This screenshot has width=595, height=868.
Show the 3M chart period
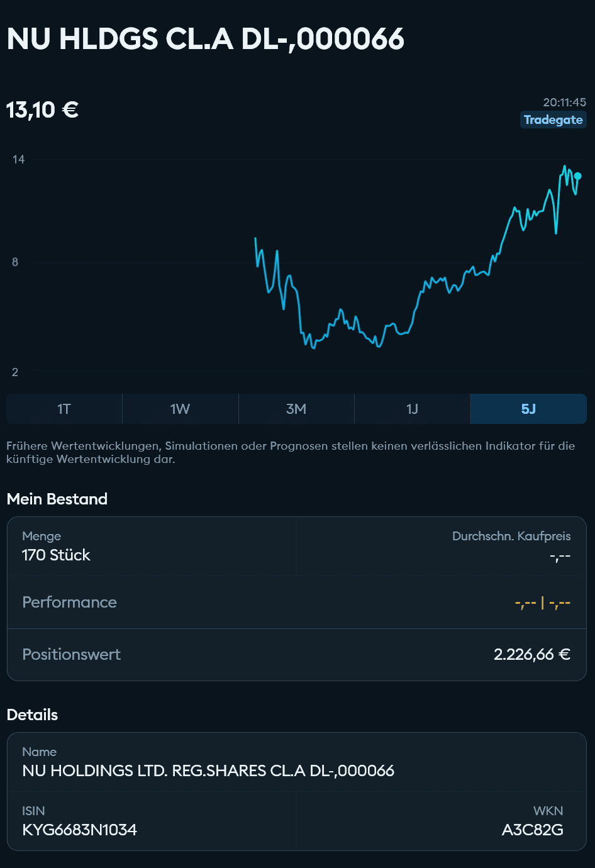[x=296, y=409]
